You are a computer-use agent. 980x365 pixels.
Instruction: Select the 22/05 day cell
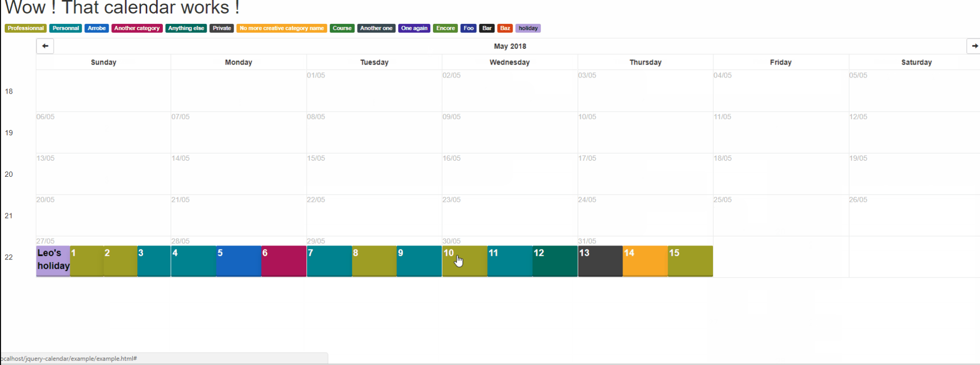pos(374,216)
